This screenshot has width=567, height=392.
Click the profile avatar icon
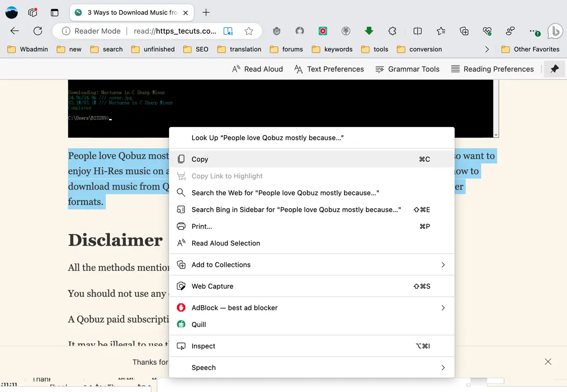pos(12,13)
